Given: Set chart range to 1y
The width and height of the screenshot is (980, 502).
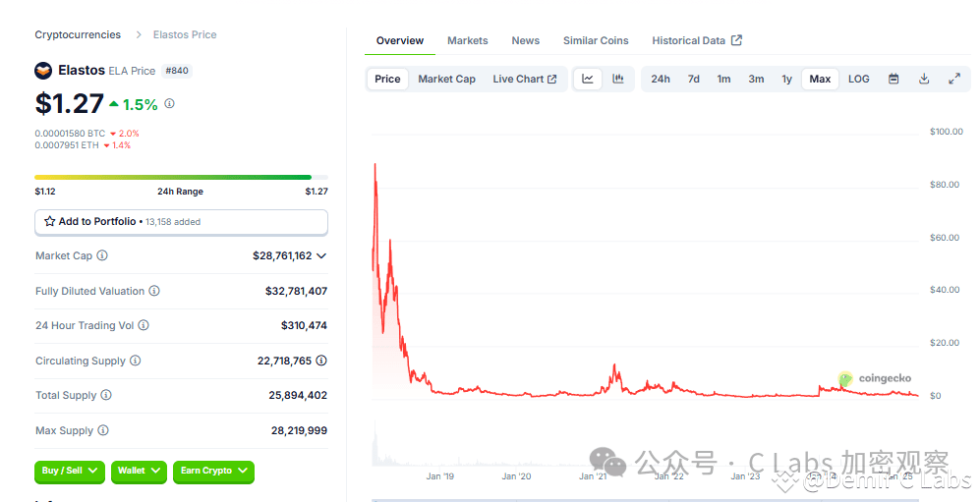Looking at the screenshot, I should 787,79.
